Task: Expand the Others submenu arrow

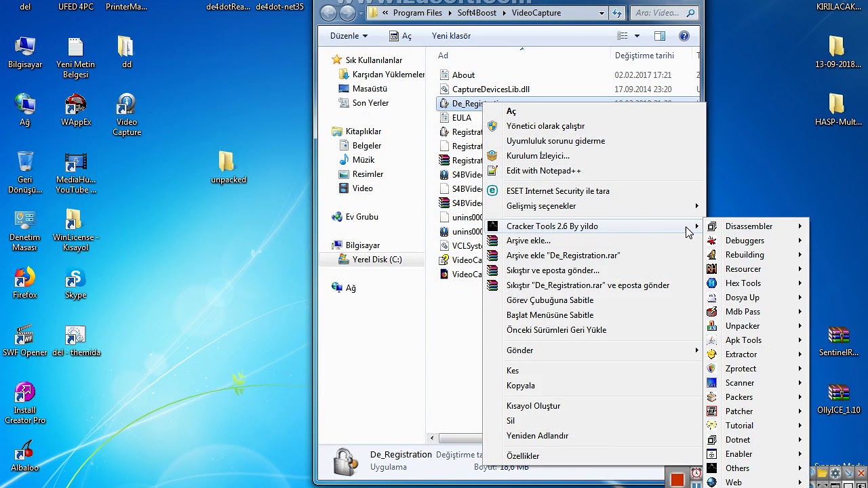Action: [x=800, y=468]
